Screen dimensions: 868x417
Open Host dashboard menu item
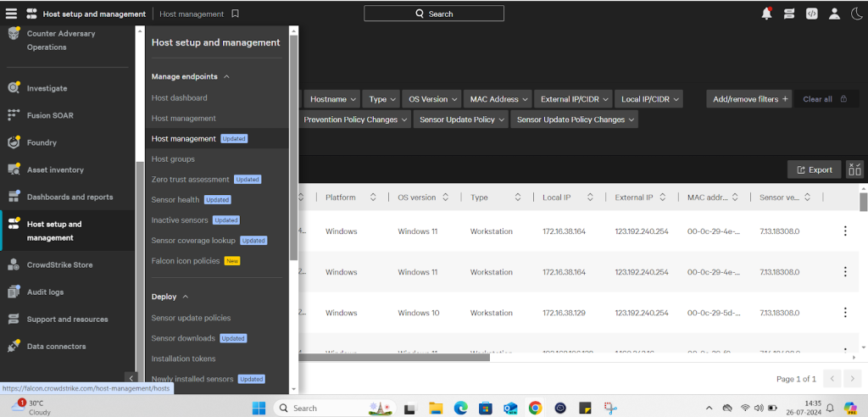pos(180,98)
